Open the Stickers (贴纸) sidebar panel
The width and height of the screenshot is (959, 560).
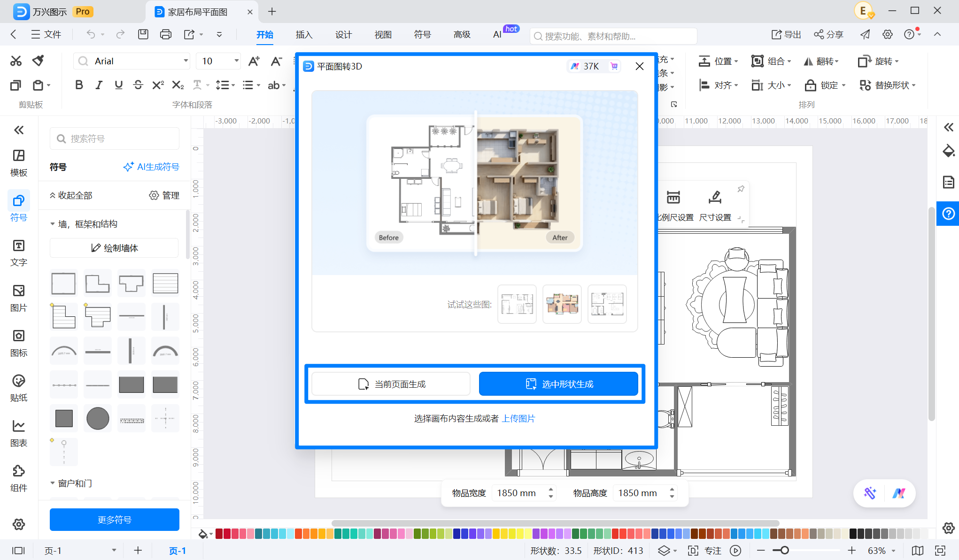[x=19, y=389]
